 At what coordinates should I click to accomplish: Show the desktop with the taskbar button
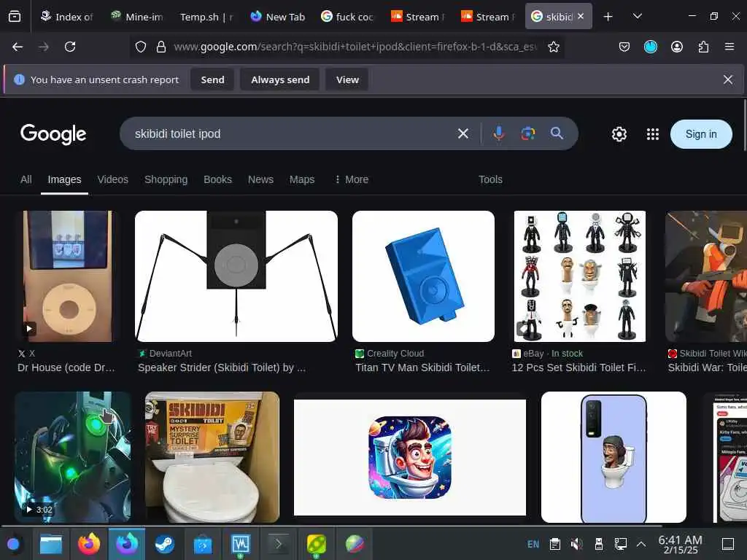[x=727, y=544]
